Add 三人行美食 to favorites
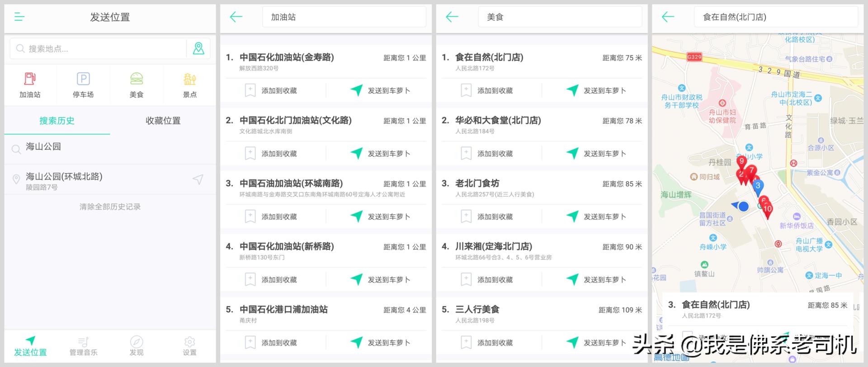The height and width of the screenshot is (367, 868). click(486, 343)
